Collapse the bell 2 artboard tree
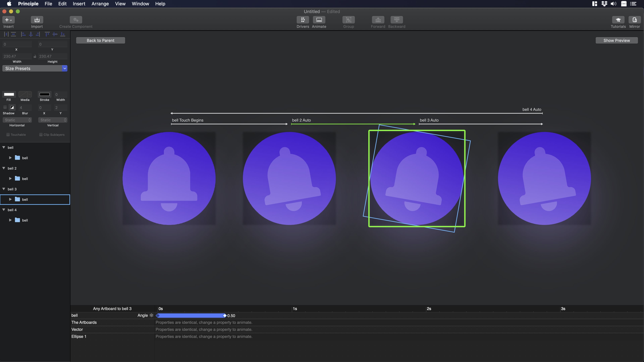The width and height of the screenshot is (644, 362). point(4,168)
